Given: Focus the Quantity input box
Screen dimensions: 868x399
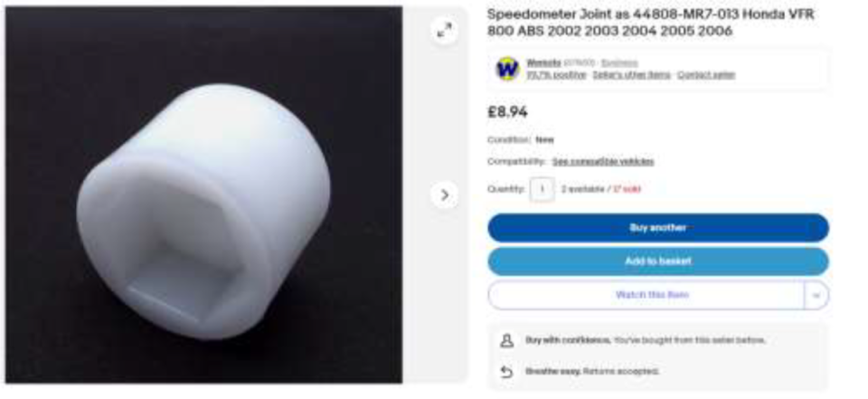Looking at the screenshot, I should (542, 189).
